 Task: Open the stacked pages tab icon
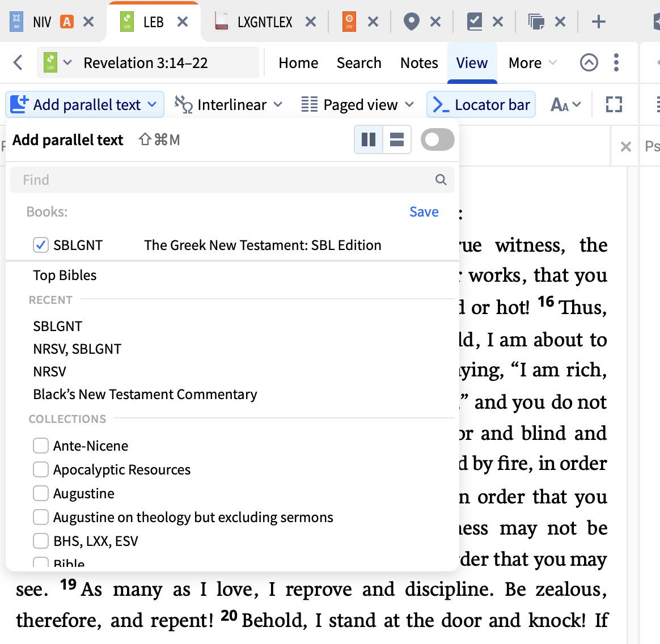pyautogui.click(x=536, y=22)
